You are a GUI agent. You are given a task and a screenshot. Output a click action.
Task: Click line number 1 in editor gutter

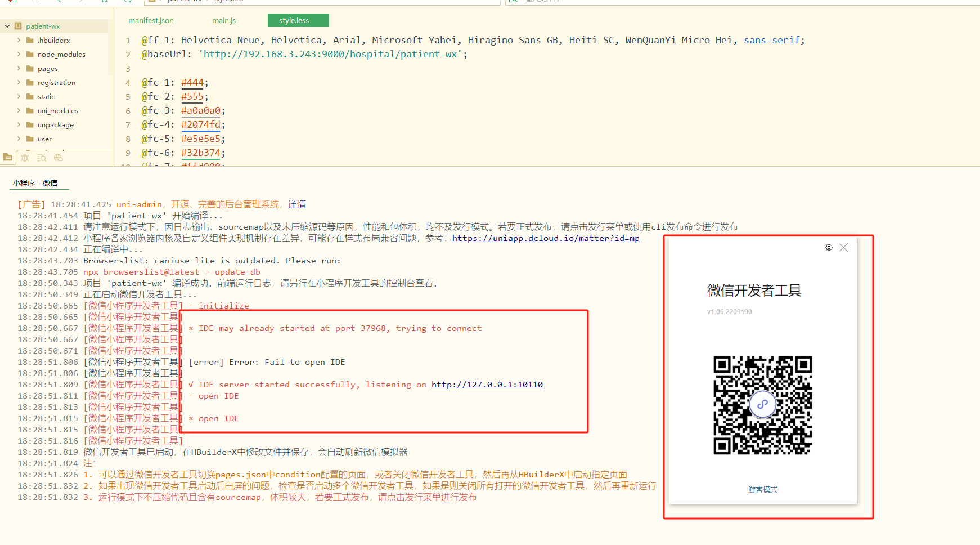pos(128,41)
